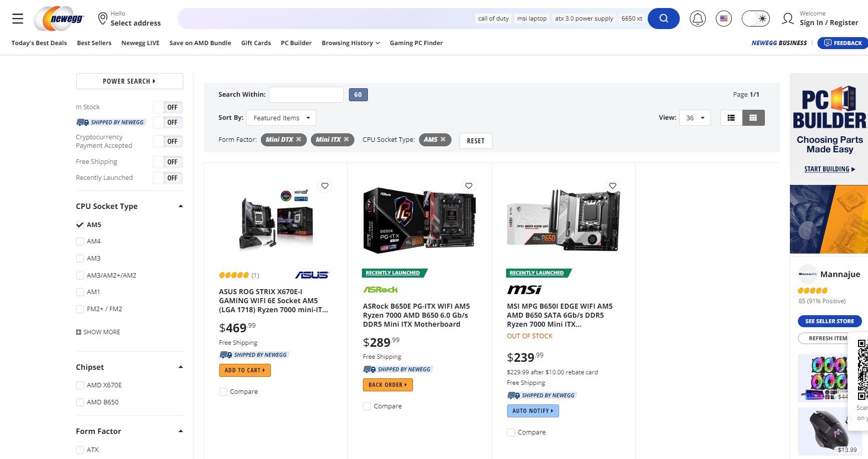This screenshot has width=868, height=459.
Task: Open country flag selector
Action: 723,19
